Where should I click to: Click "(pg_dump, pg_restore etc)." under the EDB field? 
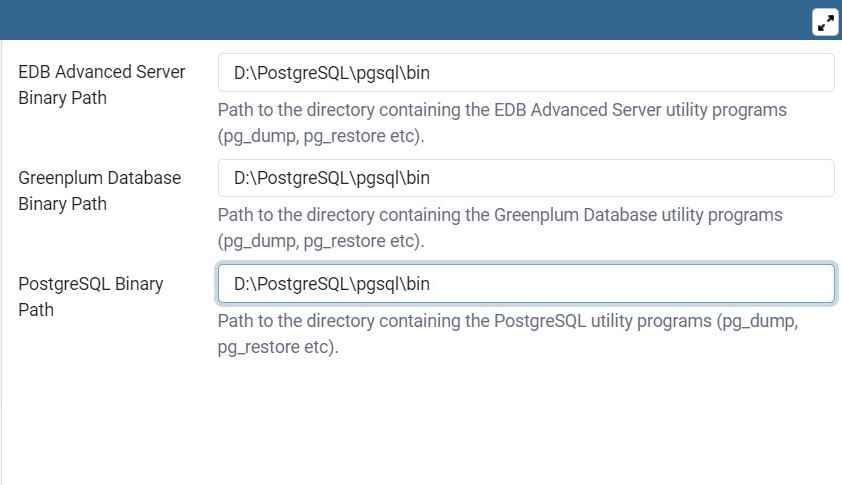[320, 136]
